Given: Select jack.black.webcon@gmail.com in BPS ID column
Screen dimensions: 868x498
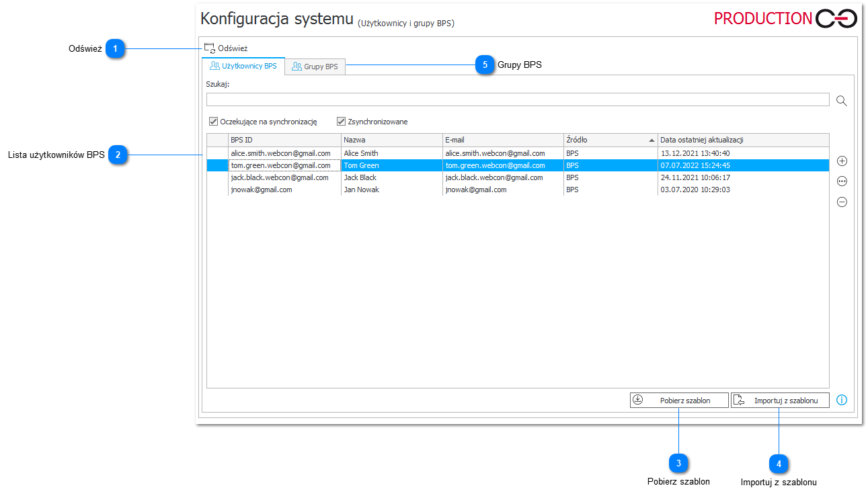Looking at the screenshot, I should (284, 177).
